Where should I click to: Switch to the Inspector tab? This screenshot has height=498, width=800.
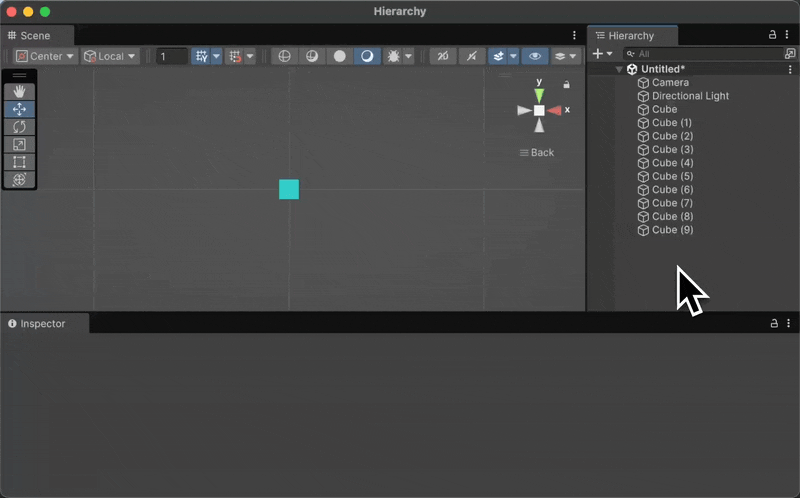[45, 323]
